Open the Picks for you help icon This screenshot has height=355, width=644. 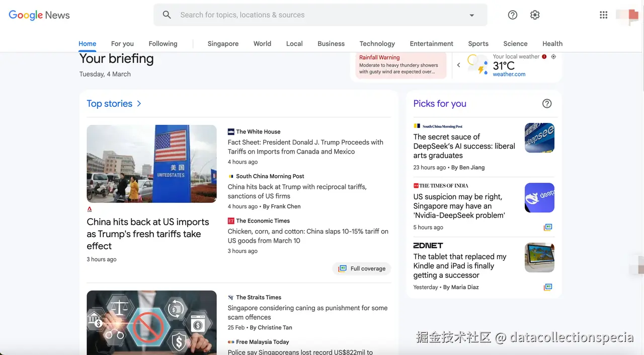click(x=547, y=103)
